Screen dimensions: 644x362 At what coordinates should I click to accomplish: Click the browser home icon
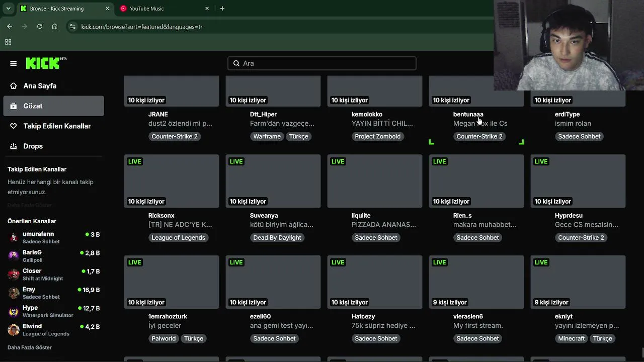(55, 27)
